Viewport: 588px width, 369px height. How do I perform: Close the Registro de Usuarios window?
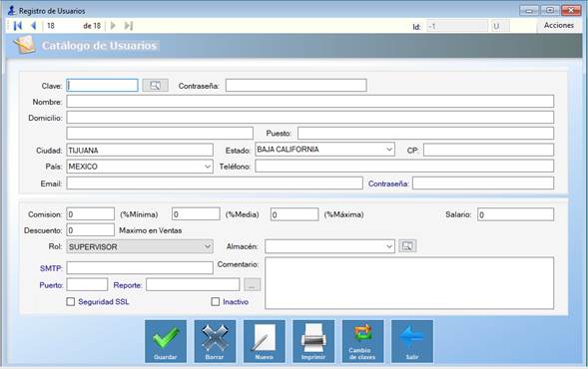571,10
